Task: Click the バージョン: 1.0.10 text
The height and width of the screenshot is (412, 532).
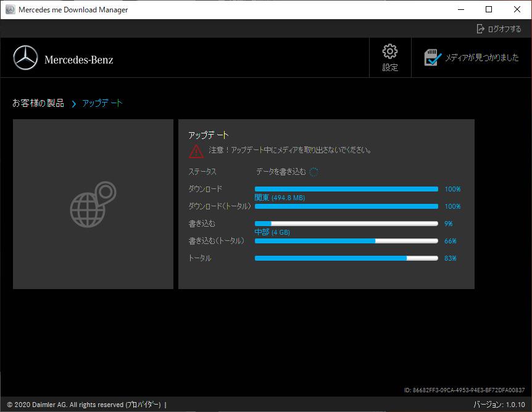Action: coord(499,405)
